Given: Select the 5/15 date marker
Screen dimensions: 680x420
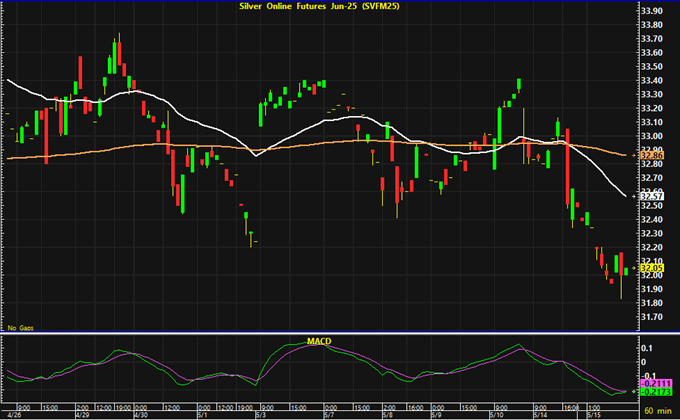Looking at the screenshot, I should tap(593, 414).
